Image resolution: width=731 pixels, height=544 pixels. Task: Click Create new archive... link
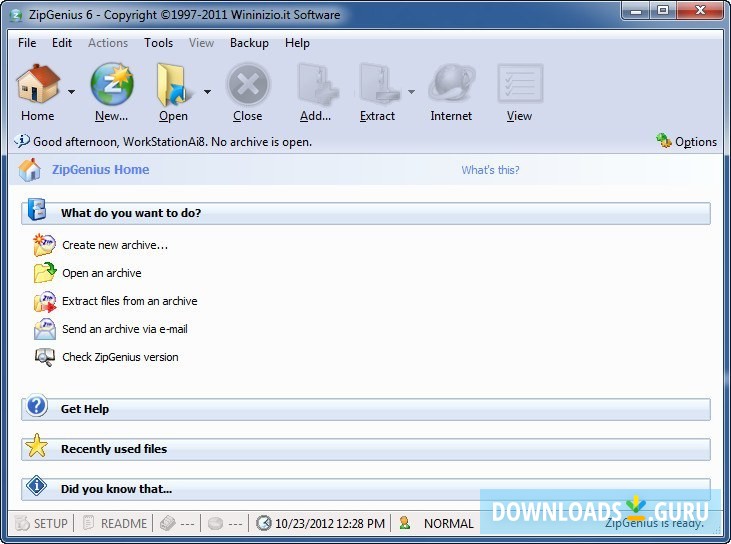click(115, 245)
